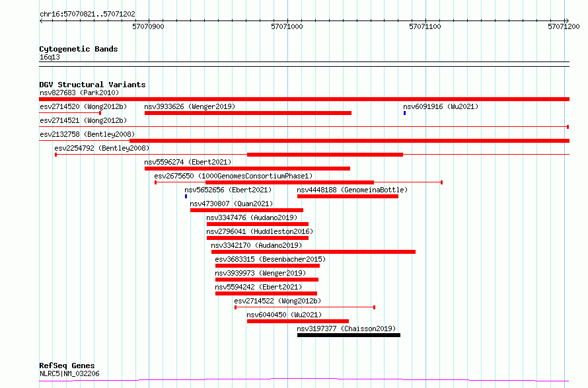Click the DGV Structural Variants track heading
This screenshot has height=388, width=588.
tap(92, 85)
